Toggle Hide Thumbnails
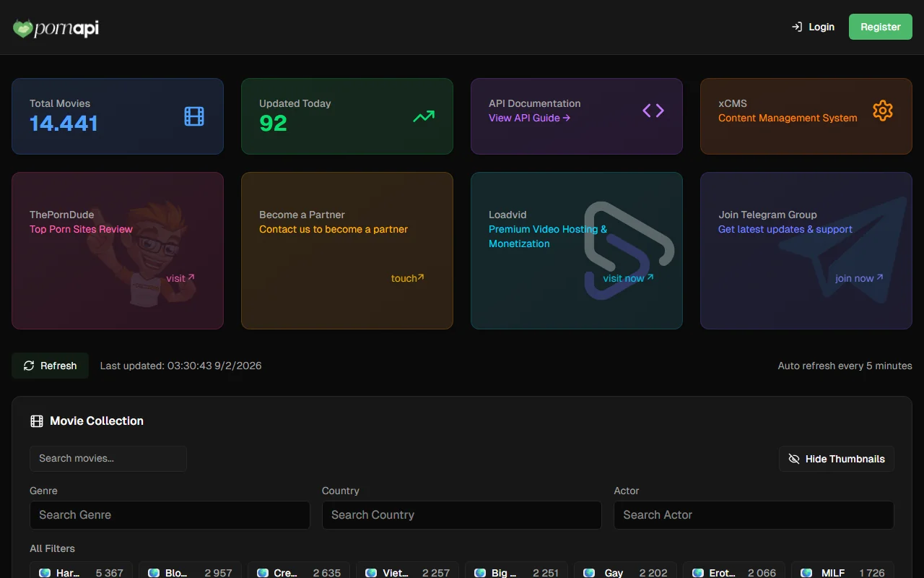Screen dimensions: 924x578 pos(836,459)
